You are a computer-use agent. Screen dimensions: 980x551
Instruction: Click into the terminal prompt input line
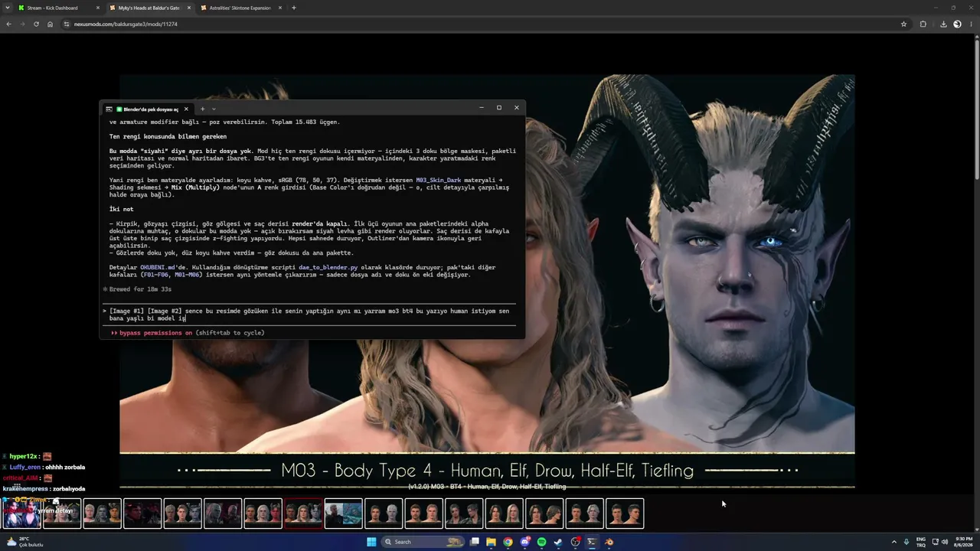pos(310,315)
